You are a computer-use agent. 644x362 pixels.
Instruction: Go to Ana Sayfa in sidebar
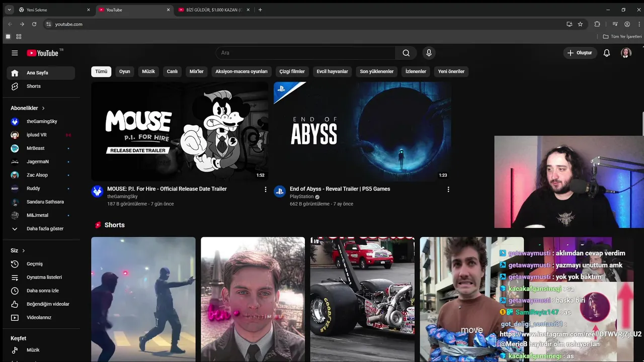pyautogui.click(x=41, y=73)
